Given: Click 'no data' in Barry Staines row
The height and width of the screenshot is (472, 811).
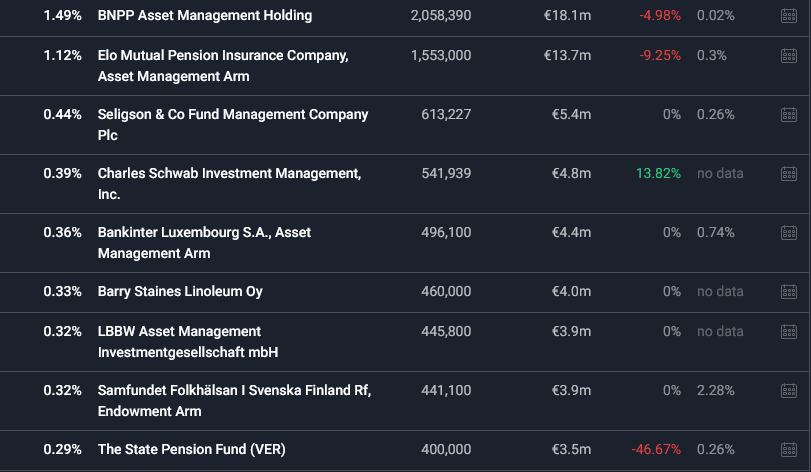Looking at the screenshot, I should 720,291.
